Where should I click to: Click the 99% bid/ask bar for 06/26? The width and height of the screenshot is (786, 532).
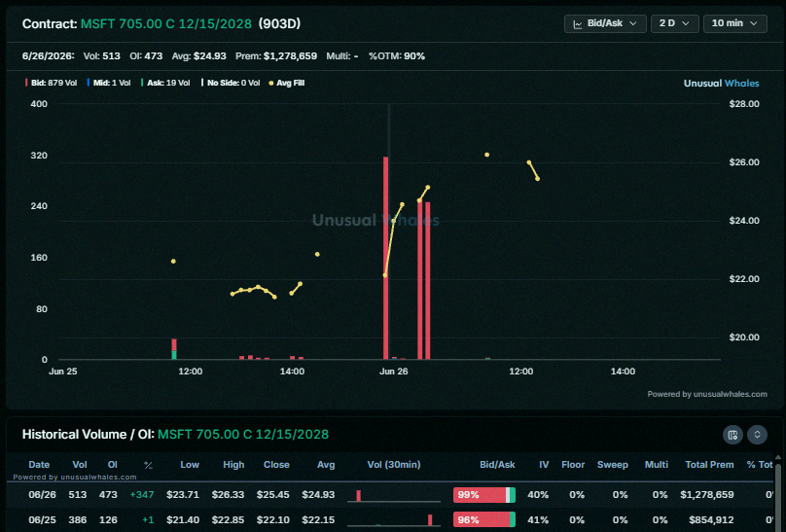[484, 495]
